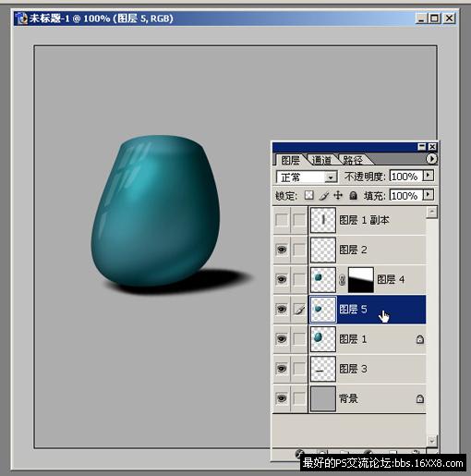Hide the 背景 layer eye icon
The height and width of the screenshot is (476, 471).
[282, 398]
